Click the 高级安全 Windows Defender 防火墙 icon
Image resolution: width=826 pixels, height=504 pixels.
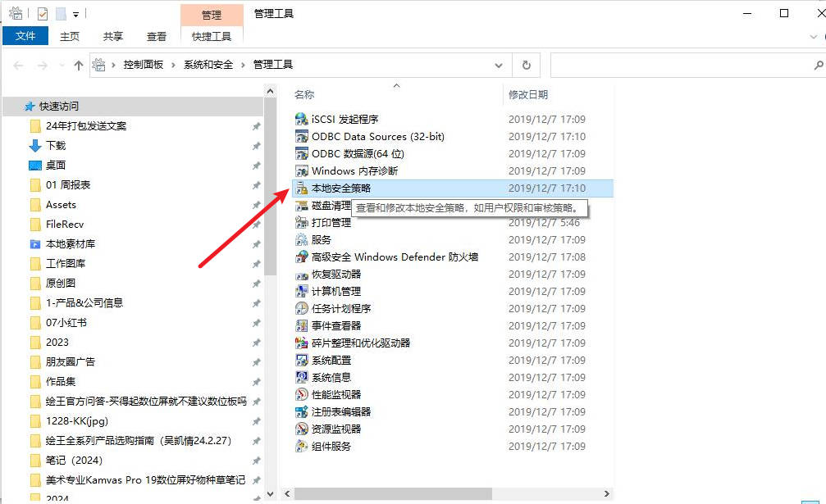pyautogui.click(x=301, y=257)
